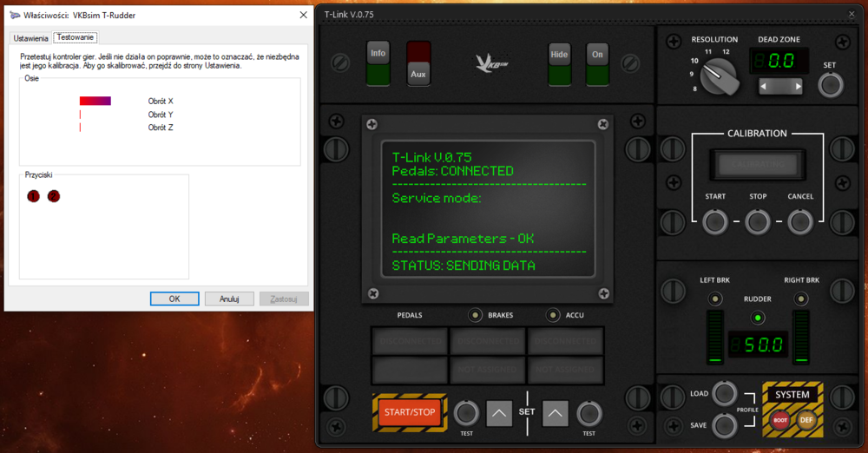This screenshot has height=453, width=868.
Task: Click the up arrow right of SET
Action: [x=556, y=413]
